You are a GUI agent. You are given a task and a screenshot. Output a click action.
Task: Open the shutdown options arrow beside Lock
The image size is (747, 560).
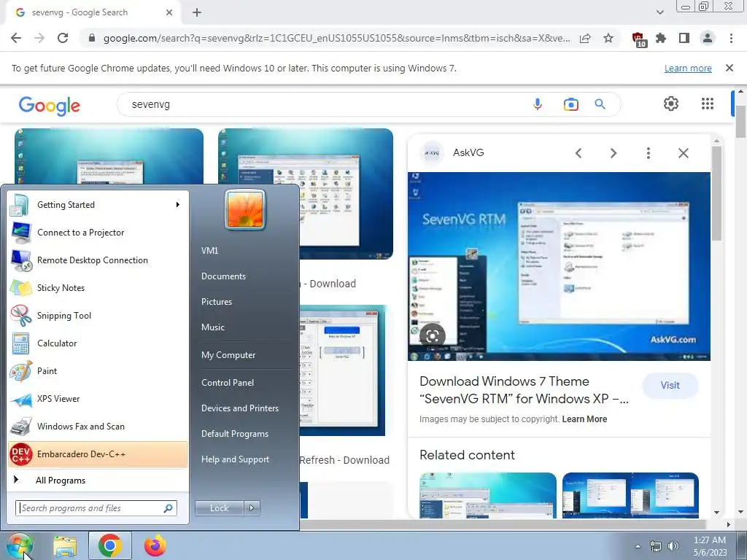[x=252, y=508]
